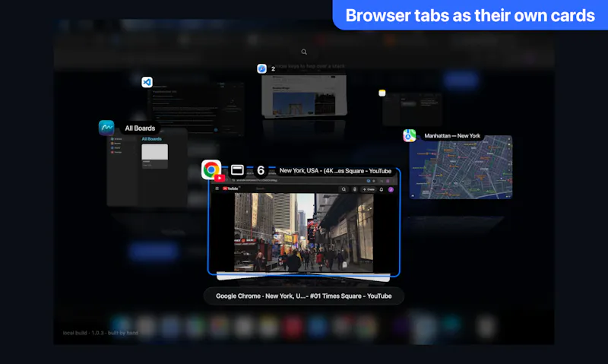Open the Manhattan map window card
This screenshot has height=364, width=608.
(461, 167)
